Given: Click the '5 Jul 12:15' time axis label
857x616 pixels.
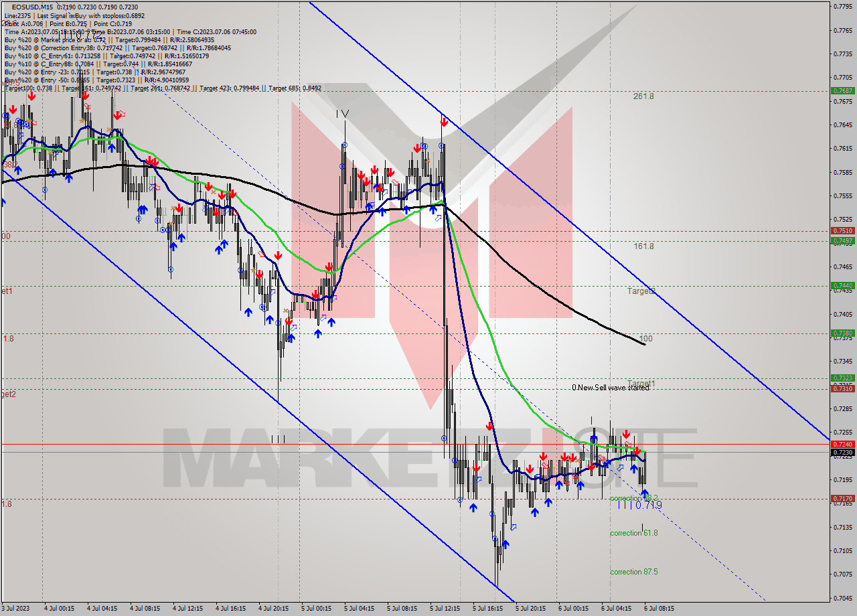Looking at the screenshot, I should click(445, 609).
